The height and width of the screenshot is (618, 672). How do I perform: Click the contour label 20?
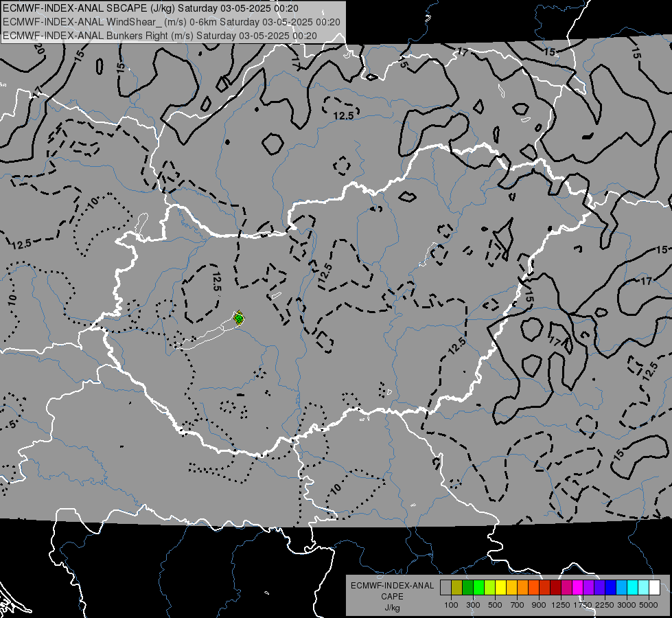tap(38, 48)
